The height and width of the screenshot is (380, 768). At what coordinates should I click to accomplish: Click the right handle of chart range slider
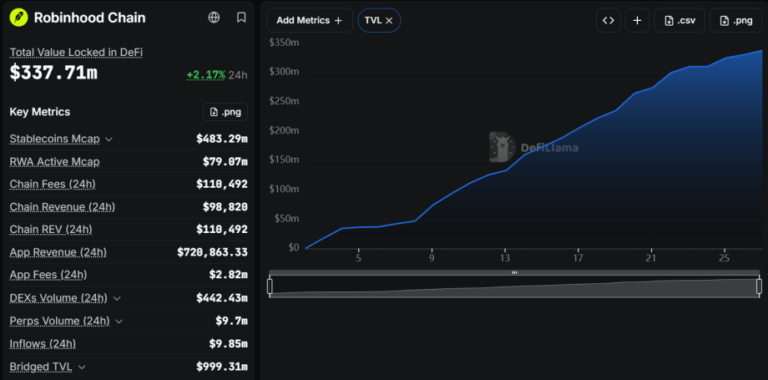pos(759,286)
